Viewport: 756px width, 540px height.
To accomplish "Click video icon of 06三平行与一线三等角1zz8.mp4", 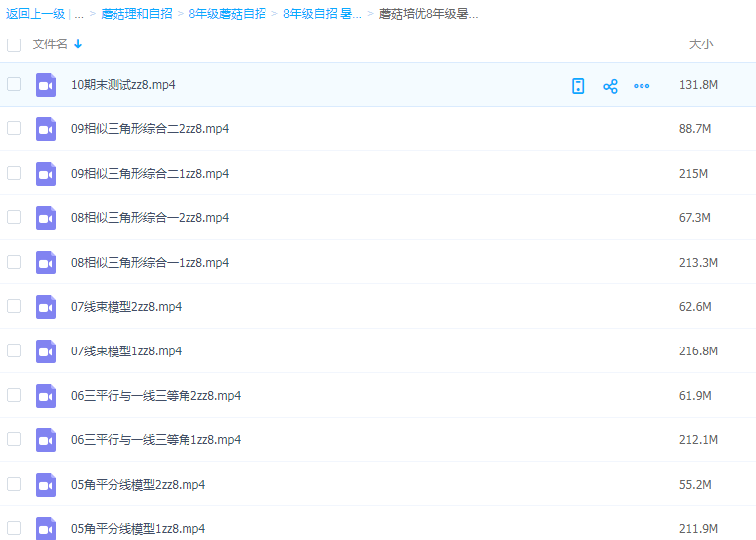I will (46, 440).
